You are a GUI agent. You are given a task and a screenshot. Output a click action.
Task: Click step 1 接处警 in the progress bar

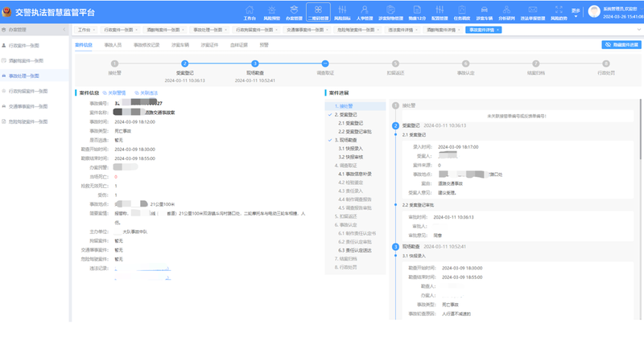coord(114,64)
